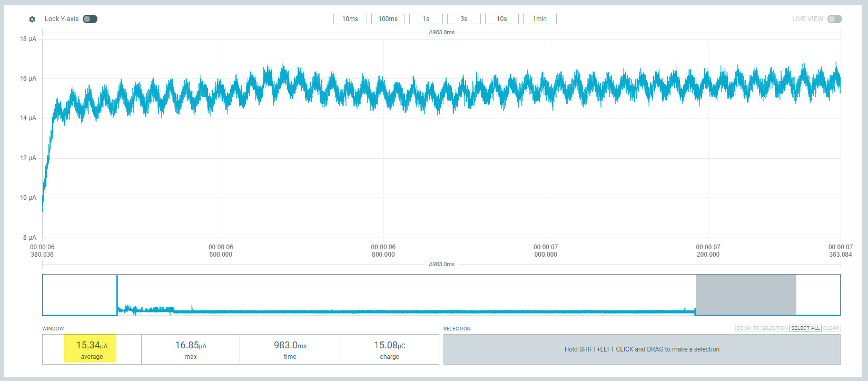
Task: Click the Lock Y-axis label text
Action: [62, 19]
